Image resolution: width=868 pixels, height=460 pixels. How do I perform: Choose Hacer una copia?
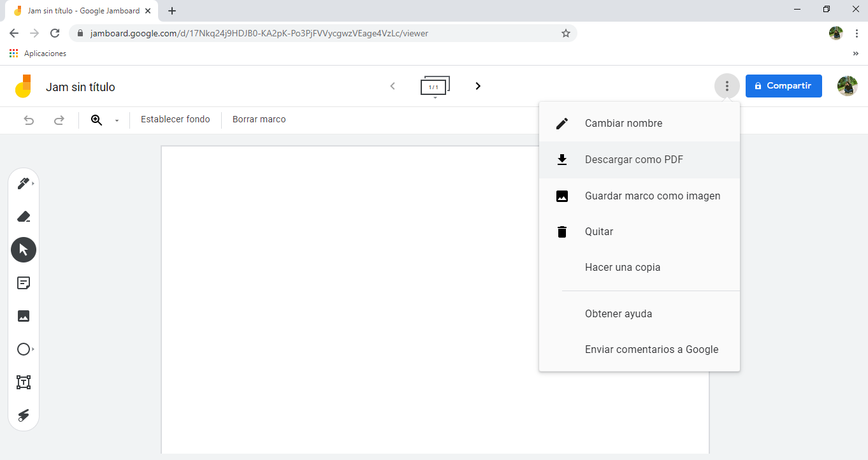click(x=639, y=268)
